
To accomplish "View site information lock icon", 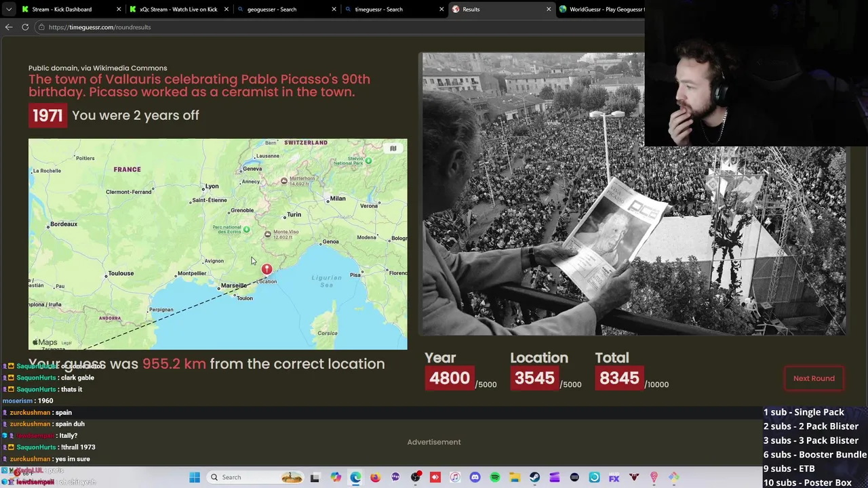I will point(41,27).
